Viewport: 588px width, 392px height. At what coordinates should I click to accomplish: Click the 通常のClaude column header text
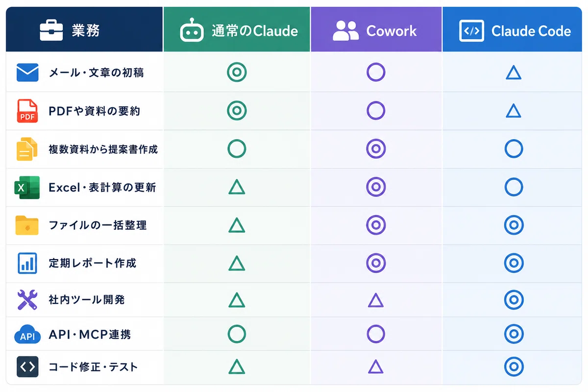(x=255, y=31)
